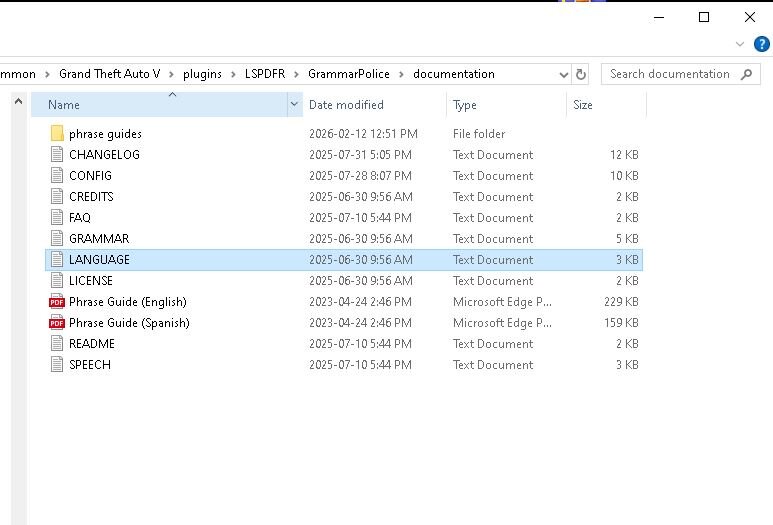Viewport: 773px width, 525px height.
Task: Click the README text document icon
Action: (57, 344)
